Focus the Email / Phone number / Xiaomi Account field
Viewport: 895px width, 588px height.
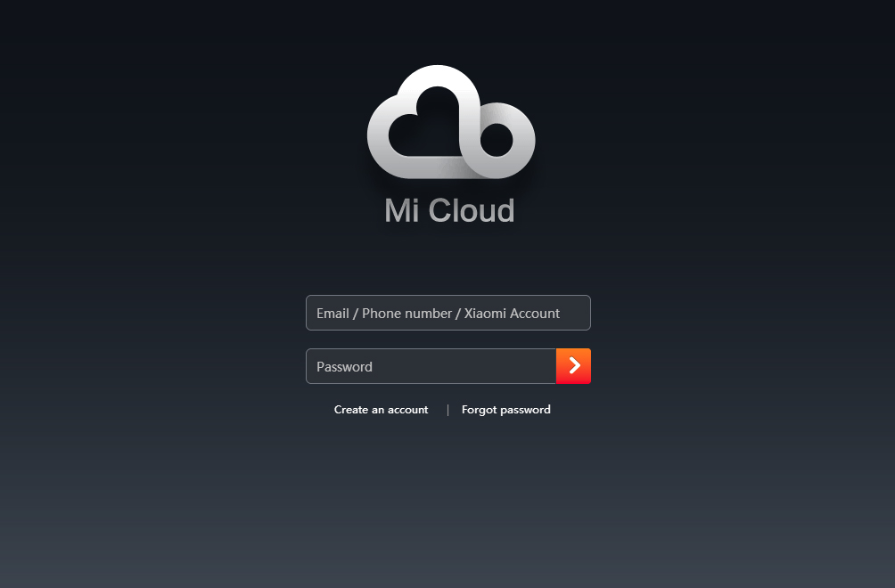448,313
